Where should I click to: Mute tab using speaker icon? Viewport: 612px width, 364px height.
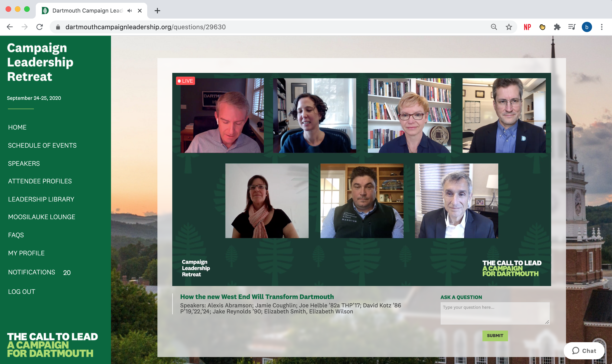(130, 10)
